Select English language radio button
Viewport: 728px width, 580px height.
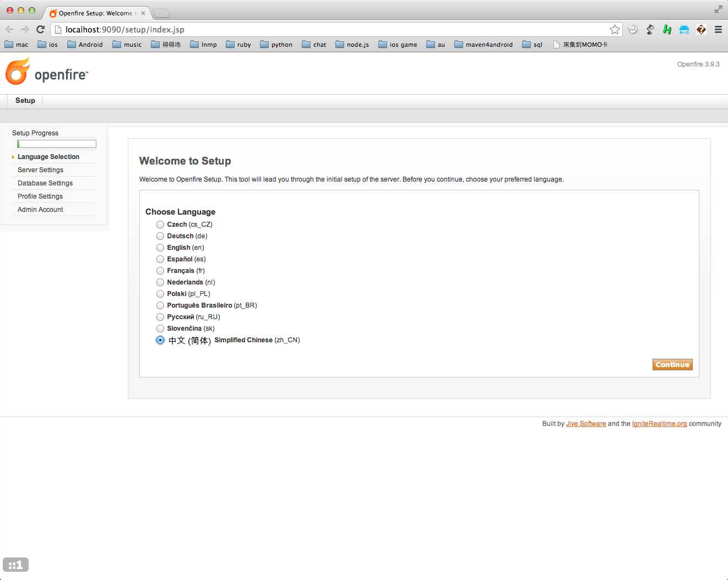click(160, 248)
